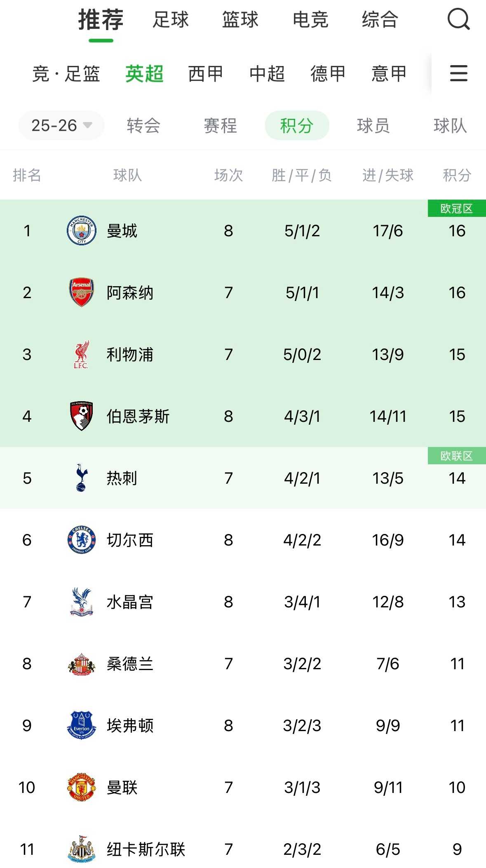Tap the Manchester United crest

coord(82,787)
